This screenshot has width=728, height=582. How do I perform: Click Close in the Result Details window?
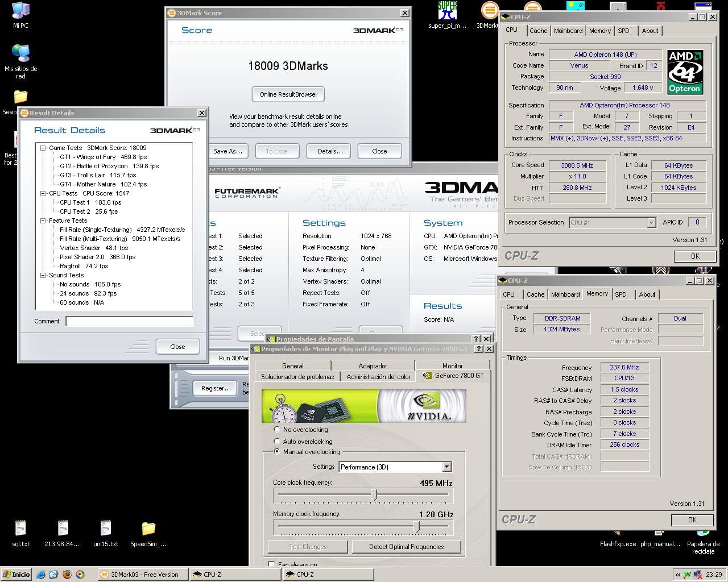point(177,347)
